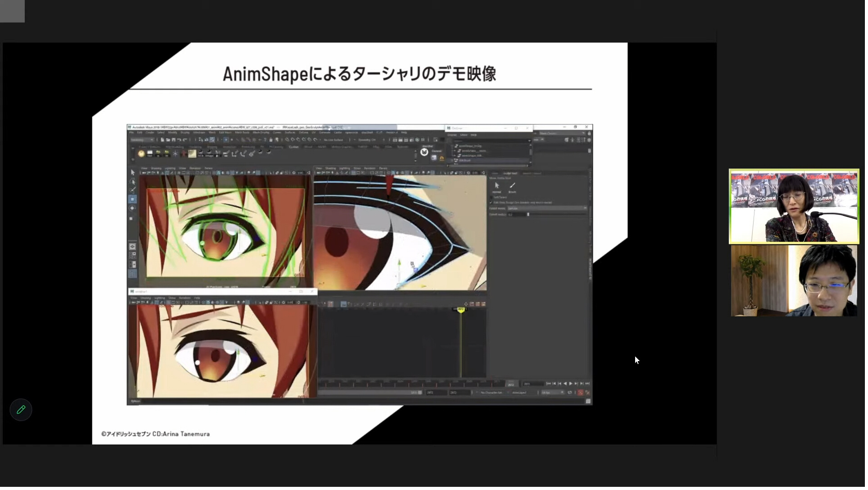
Task: Open the Shading menu of right viewport panel
Action: [331, 168]
